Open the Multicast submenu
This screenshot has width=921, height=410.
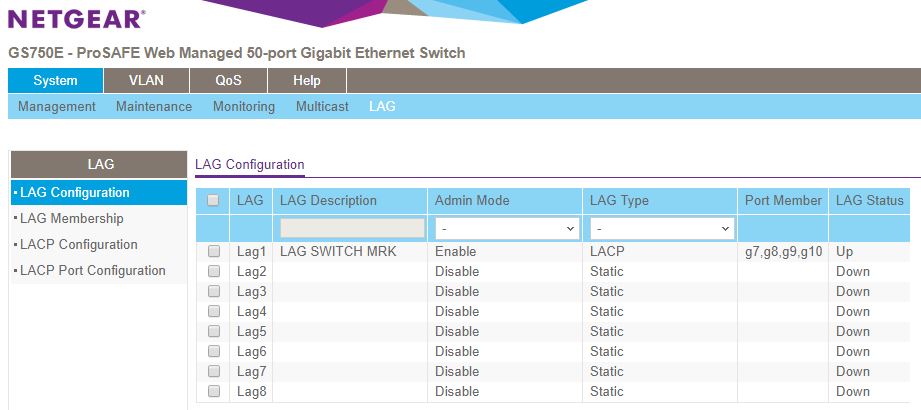click(322, 106)
